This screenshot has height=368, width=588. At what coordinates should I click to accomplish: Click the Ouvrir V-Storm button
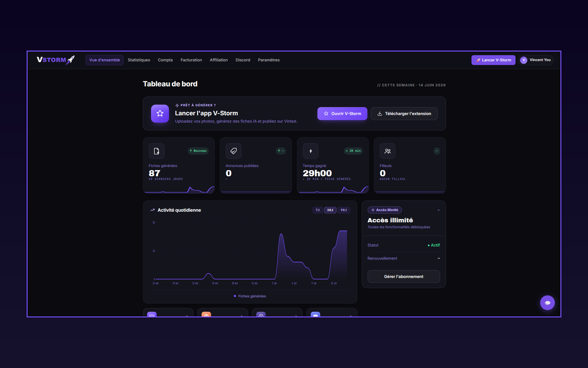(342, 114)
